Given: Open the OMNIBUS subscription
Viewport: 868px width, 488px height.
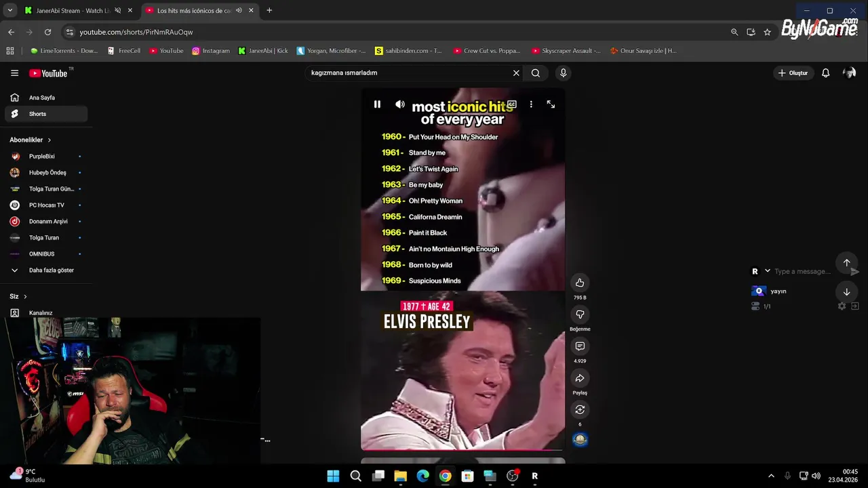Looking at the screenshot, I should point(46,254).
